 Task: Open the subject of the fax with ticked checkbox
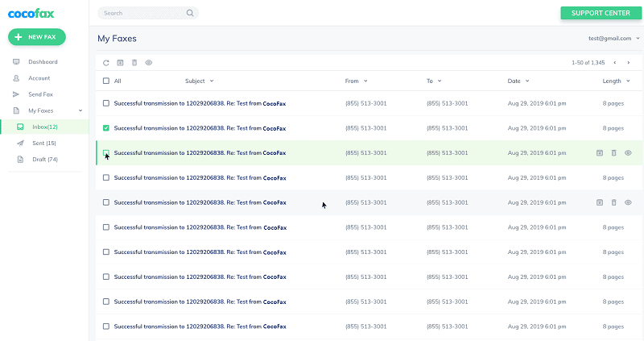point(200,128)
